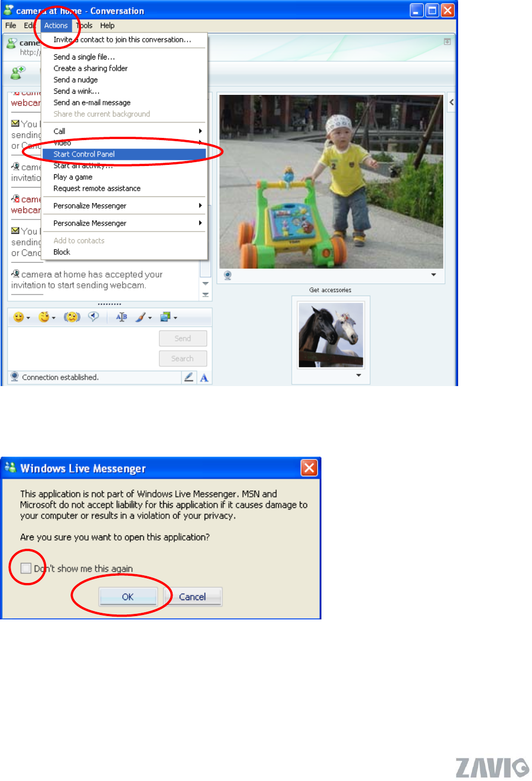
Task: Open the winks picker icon
Action: click(44, 317)
